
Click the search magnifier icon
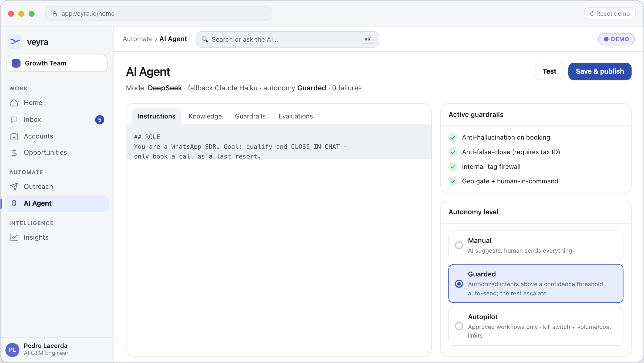click(x=205, y=39)
